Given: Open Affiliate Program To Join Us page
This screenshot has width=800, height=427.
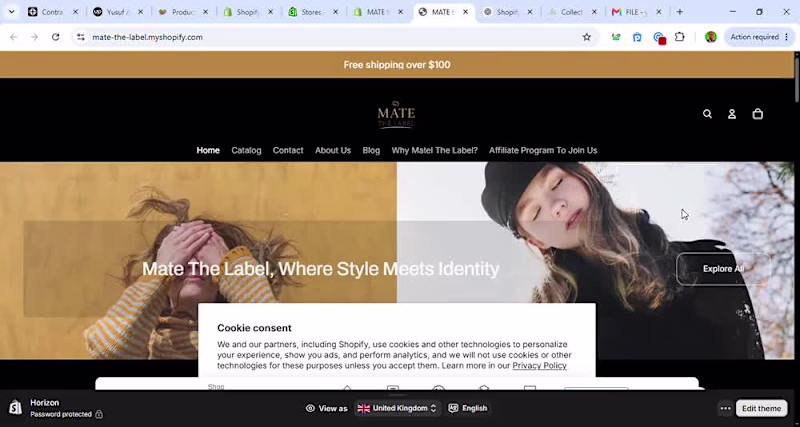Looking at the screenshot, I should coord(543,150).
